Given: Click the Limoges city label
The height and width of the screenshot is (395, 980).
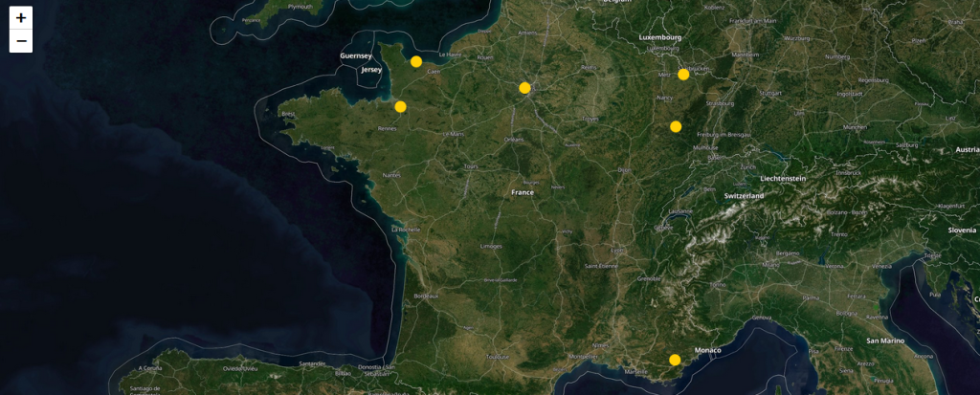Looking at the screenshot, I should 491,246.
